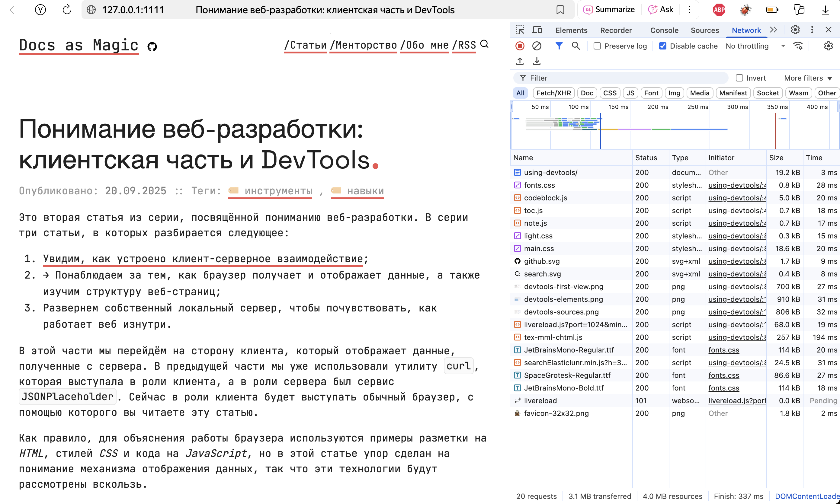The width and height of the screenshot is (840, 504).
Task: Show more DevTools tabs with the chevron
Action: coord(773,30)
